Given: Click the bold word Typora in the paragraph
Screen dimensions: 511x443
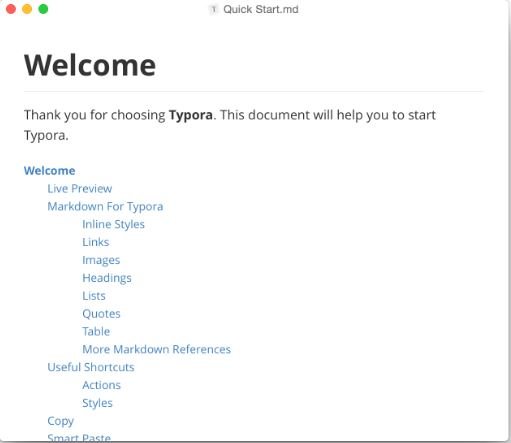Looking at the screenshot, I should coord(191,115).
